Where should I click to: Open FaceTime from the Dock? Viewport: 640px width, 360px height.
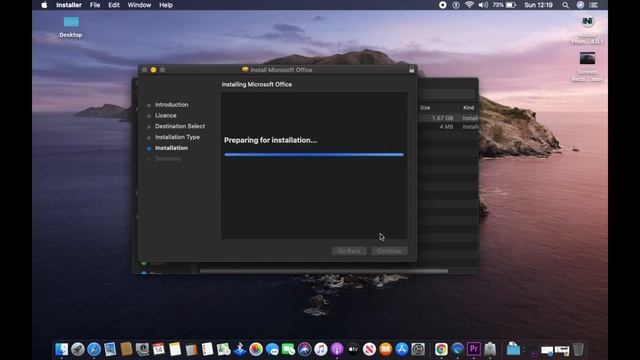click(288, 349)
